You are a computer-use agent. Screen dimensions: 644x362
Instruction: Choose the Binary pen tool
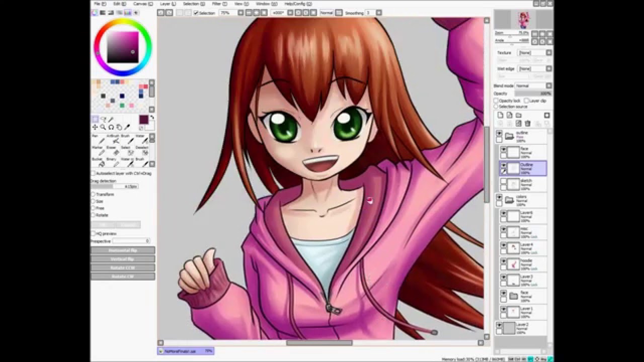coord(113,162)
